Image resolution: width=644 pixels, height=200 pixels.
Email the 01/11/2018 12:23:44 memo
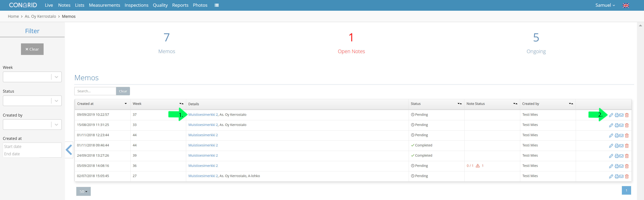[621, 136]
